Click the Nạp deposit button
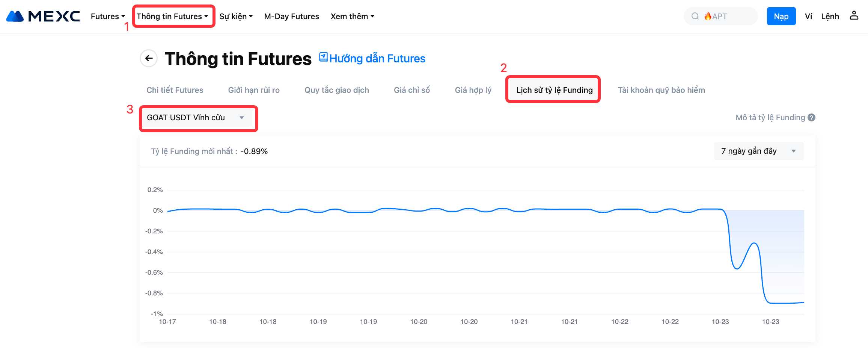The height and width of the screenshot is (348, 868). [781, 17]
